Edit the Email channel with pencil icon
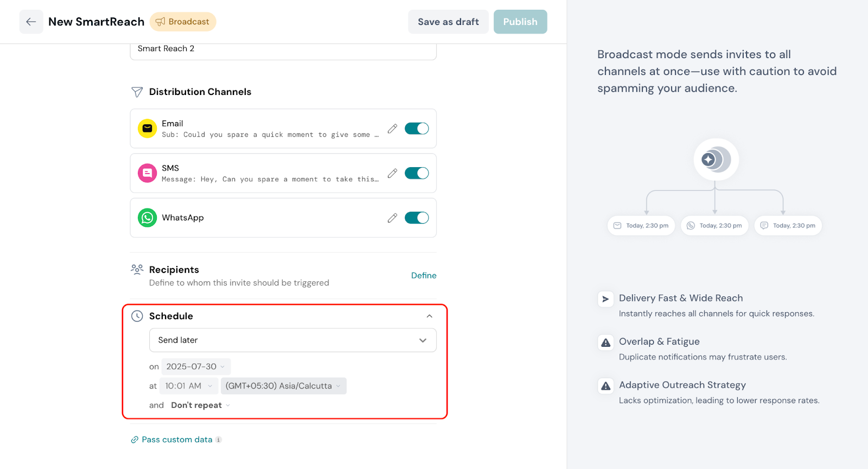 click(392, 129)
